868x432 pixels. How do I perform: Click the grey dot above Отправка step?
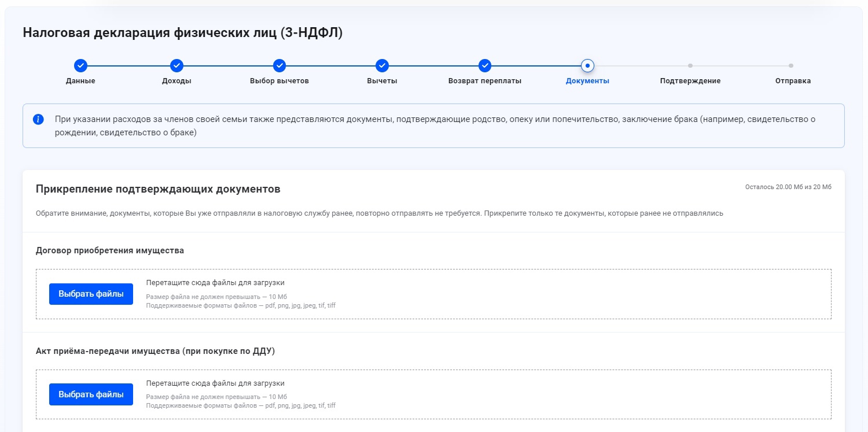pos(791,65)
